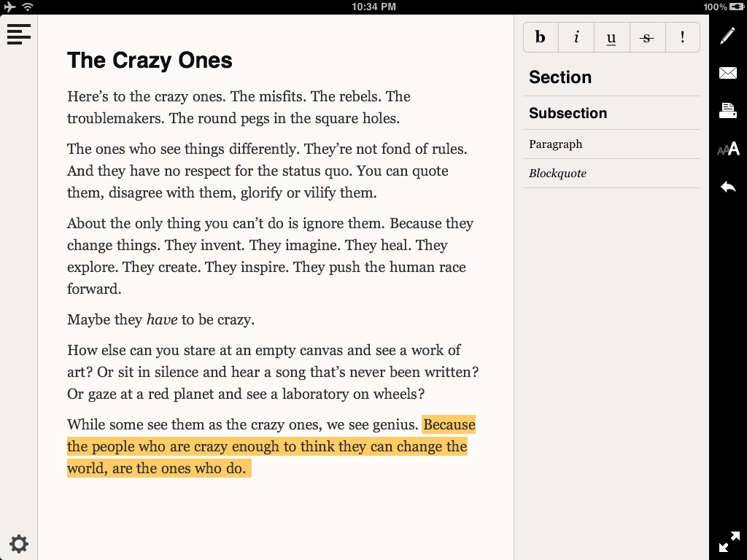Image resolution: width=747 pixels, height=560 pixels.
Task: Click the highlighted yellow text passage
Action: [x=266, y=446]
